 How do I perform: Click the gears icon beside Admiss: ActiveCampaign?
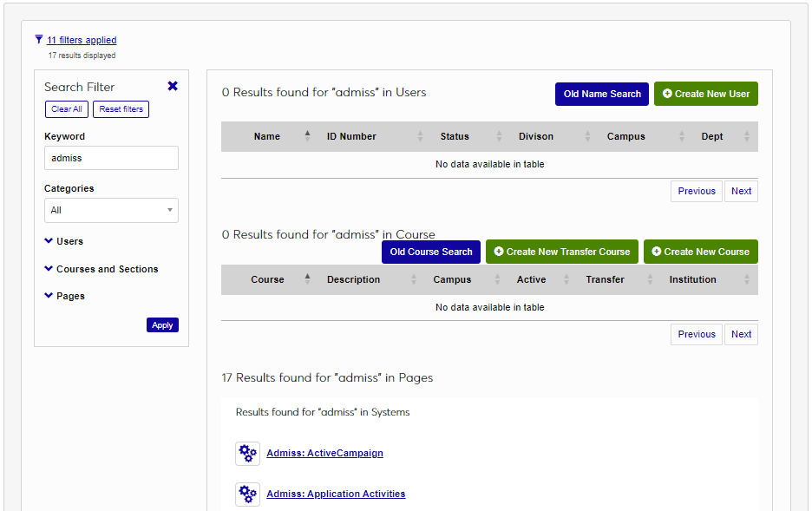(247, 453)
